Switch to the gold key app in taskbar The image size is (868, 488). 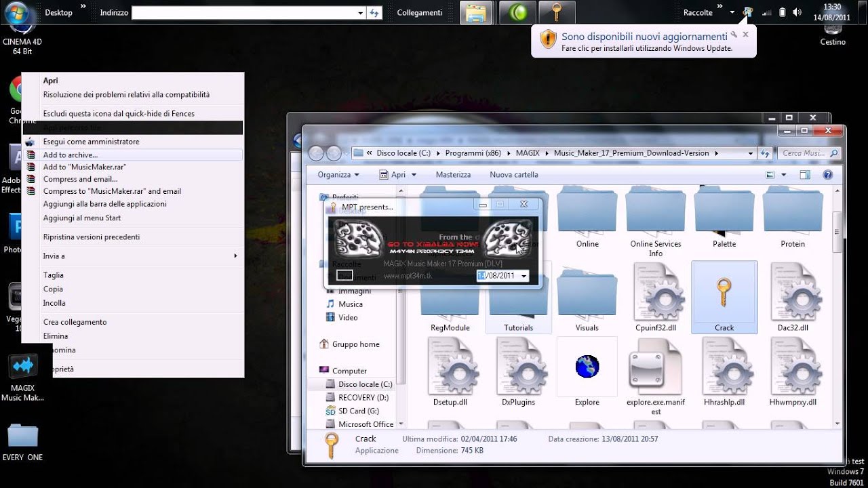pos(557,13)
